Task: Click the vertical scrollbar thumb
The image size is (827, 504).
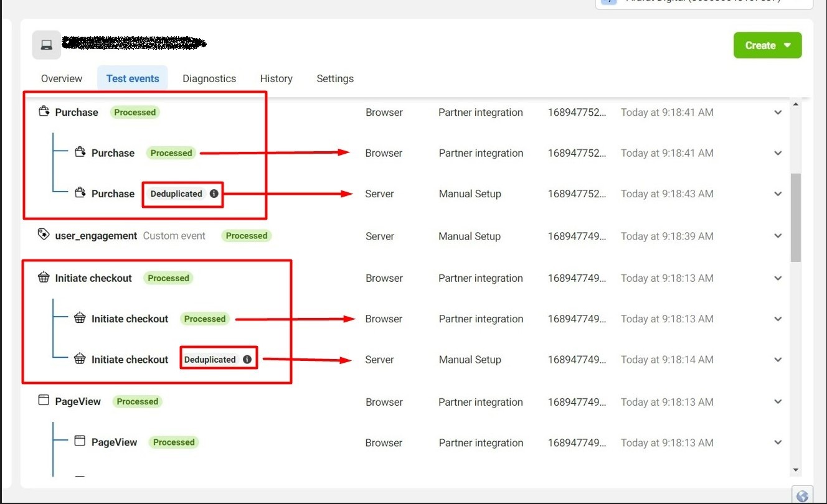Action: (x=795, y=218)
